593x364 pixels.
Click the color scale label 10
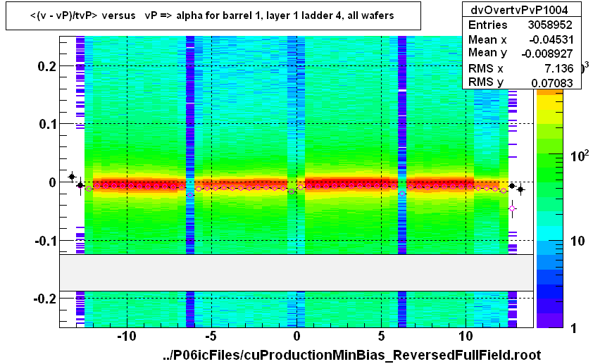(578, 241)
